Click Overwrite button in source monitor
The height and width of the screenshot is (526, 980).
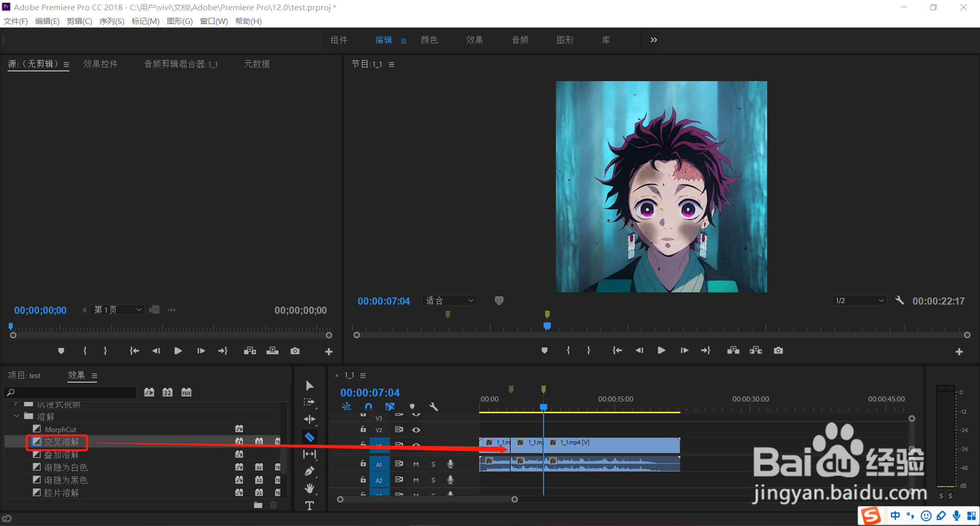coord(273,351)
